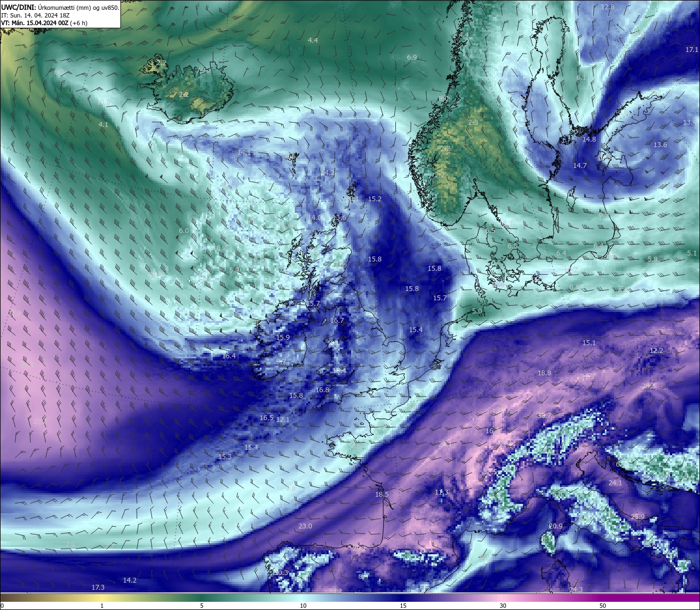Click the 30 tick on the color scale
Screen dimensions: 700x610
503,606
